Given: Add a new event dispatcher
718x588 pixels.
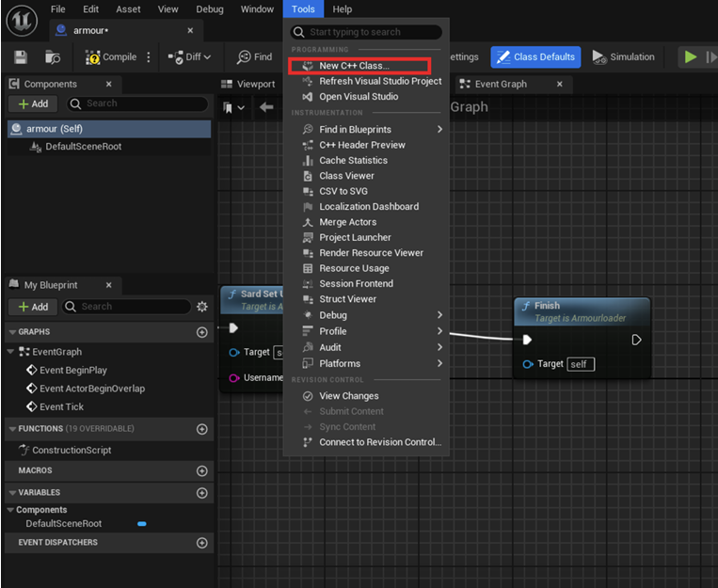Looking at the screenshot, I should [x=202, y=543].
